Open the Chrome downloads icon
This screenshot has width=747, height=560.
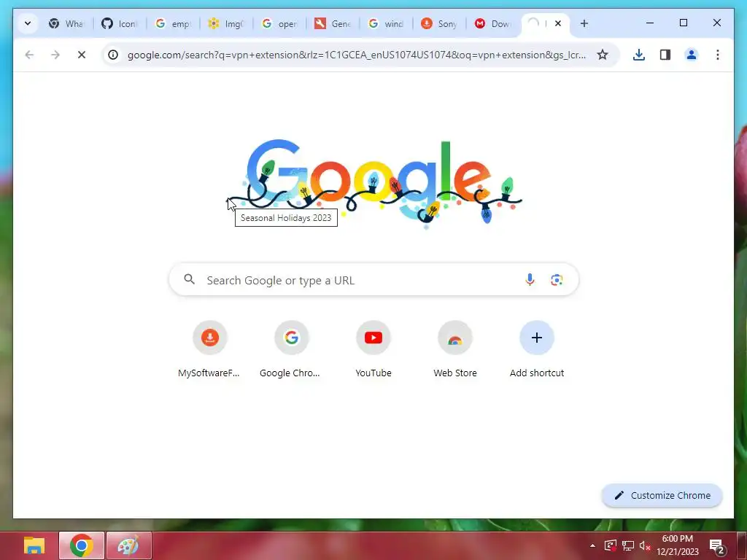pyautogui.click(x=639, y=55)
